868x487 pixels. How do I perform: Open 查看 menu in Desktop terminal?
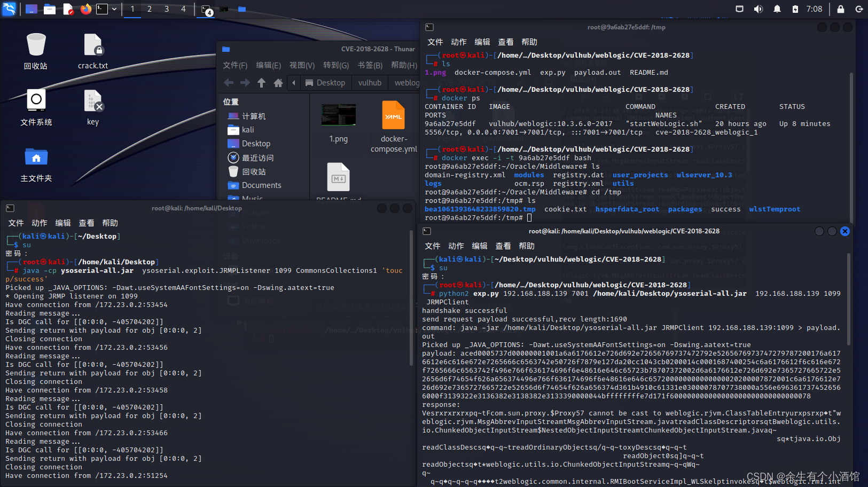(87, 223)
